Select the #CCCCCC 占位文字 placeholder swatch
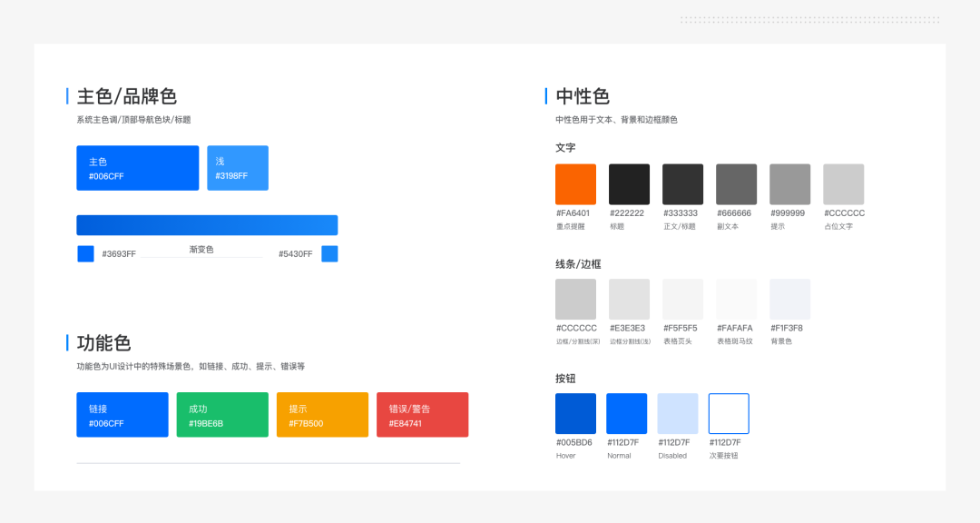 point(842,183)
